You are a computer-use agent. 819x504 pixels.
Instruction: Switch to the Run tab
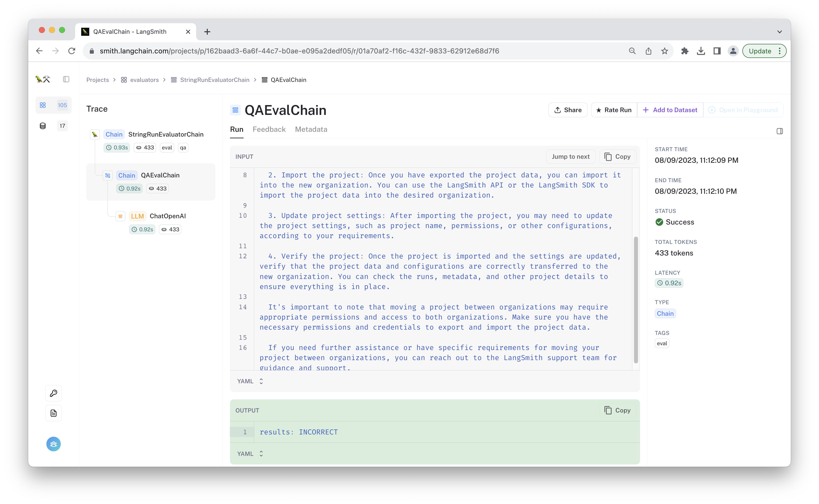pyautogui.click(x=237, y=129)
